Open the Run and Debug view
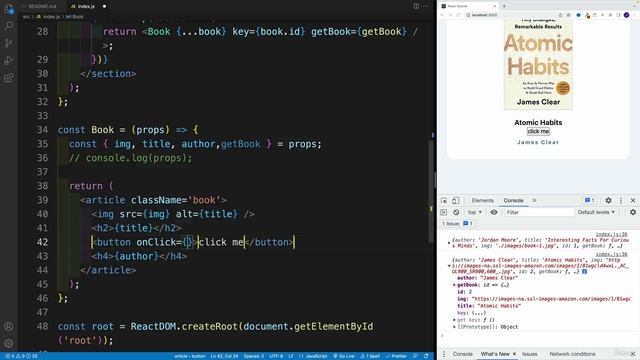Viewport: 640px width, 360px height. point(9,60)
